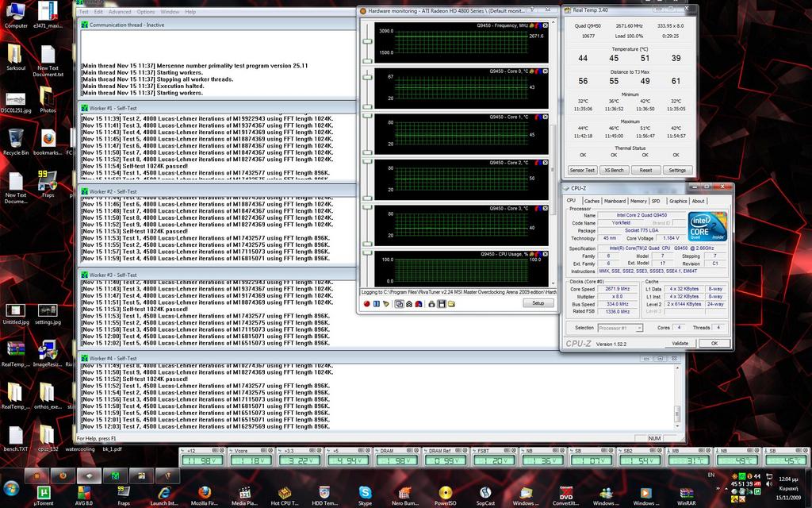Screen dimensions: 812x508
Task: Click the Core 2 graph vertical slider handle
Action: click(x=368, y=162)
